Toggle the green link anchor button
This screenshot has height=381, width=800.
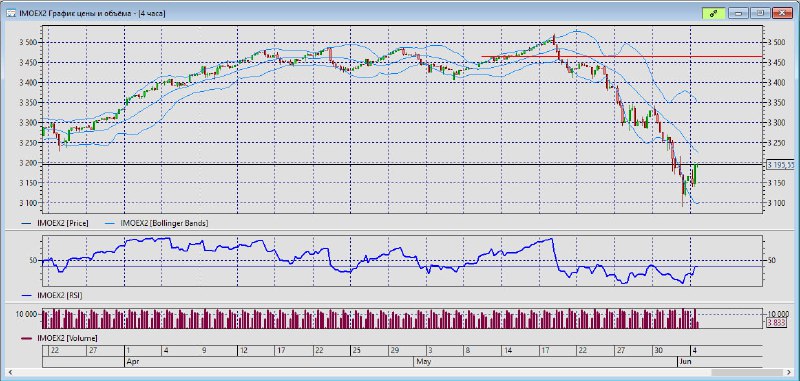(713, 14)
